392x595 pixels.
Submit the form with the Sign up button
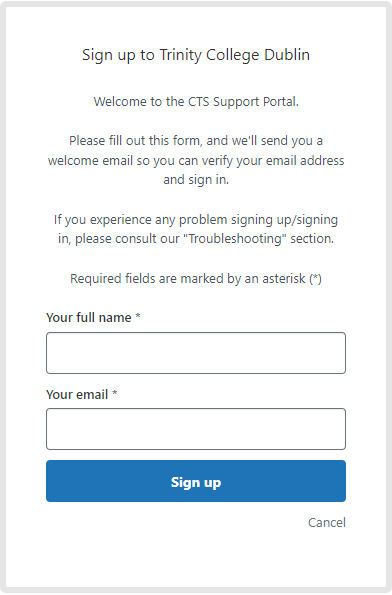coord(196,481)
